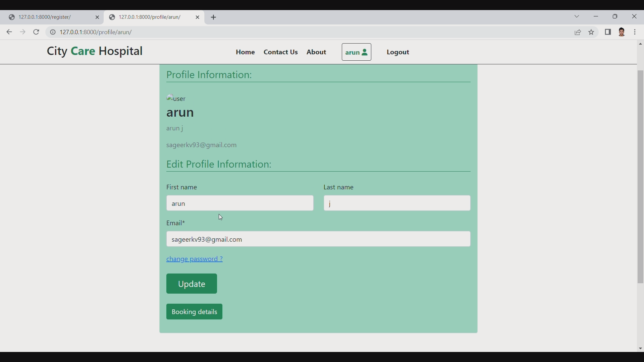644x362 pixels.
Task: Click the forward navigation arrow
Action: (x=22, y=32)
